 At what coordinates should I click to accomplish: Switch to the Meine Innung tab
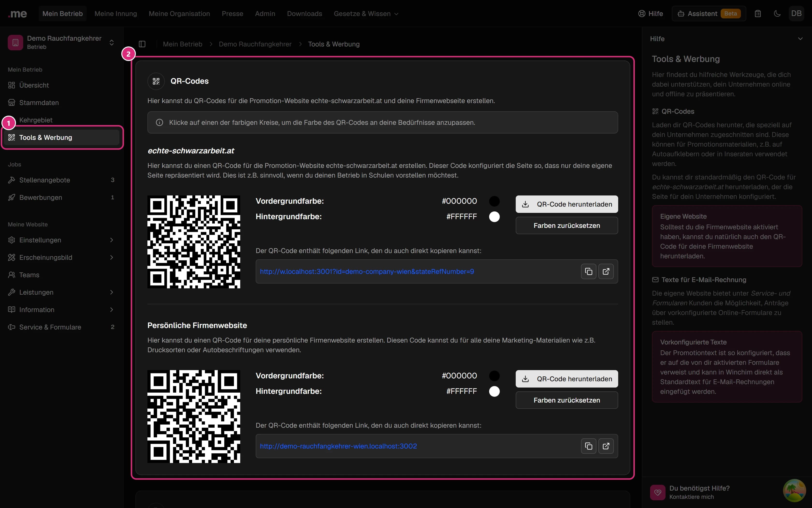[116, 14]
